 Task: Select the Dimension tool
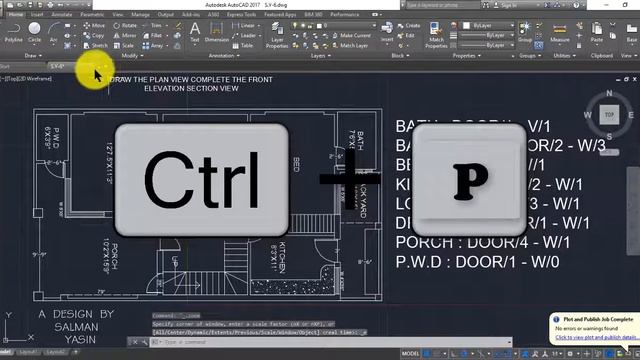point(216,32)
